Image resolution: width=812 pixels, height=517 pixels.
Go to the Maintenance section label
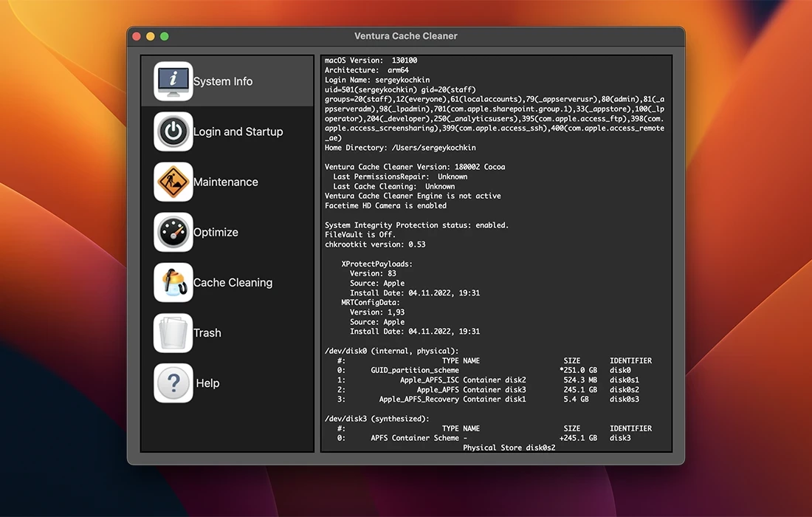(x=225, y=182)
